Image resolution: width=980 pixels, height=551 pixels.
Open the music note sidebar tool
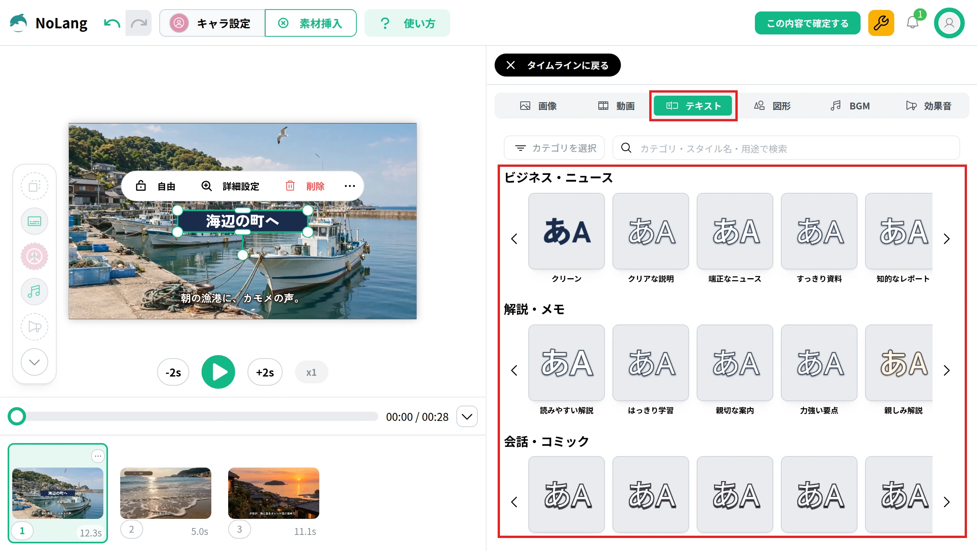[34, 292]
